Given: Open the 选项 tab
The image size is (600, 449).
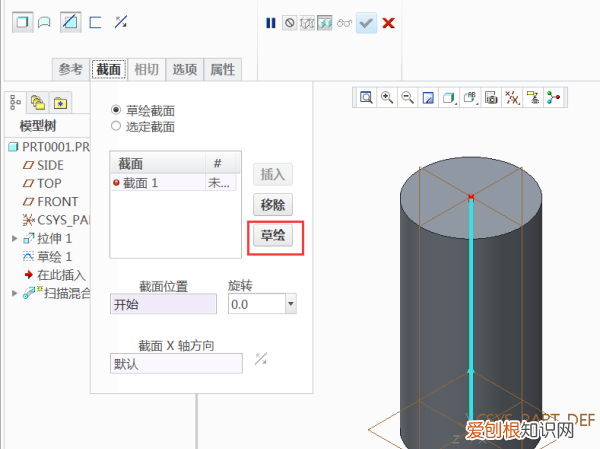Looking at the screenshot, I should [x=184, y=69].
